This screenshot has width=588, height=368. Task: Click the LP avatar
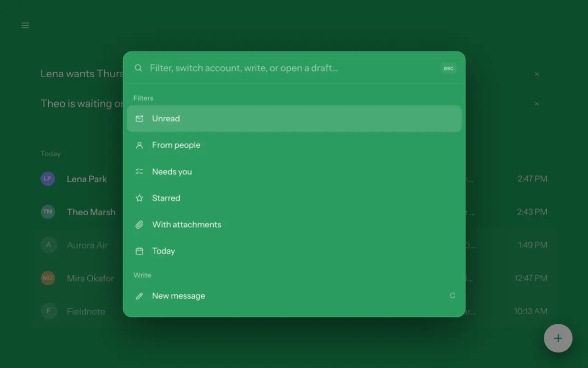coord(48,178)
